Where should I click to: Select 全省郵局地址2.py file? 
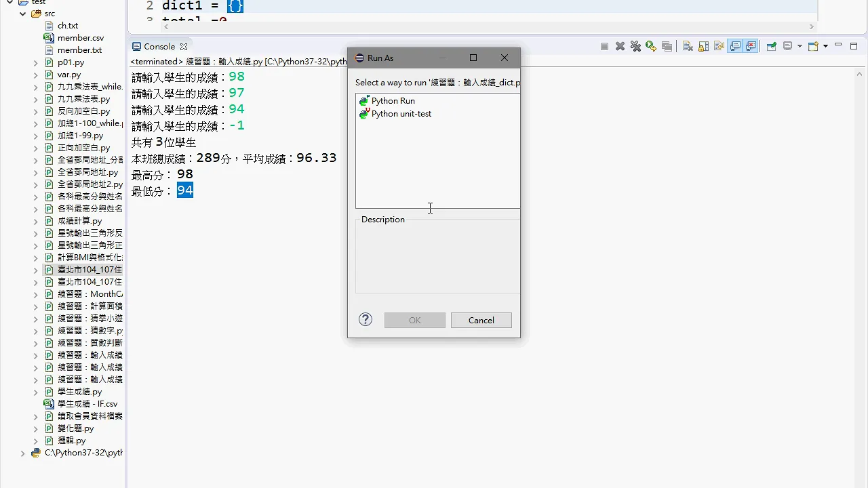[x=90, y=184]
